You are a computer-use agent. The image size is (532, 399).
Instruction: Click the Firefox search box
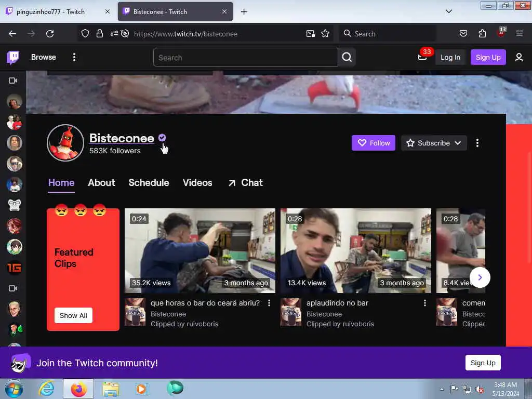[387, 34]
